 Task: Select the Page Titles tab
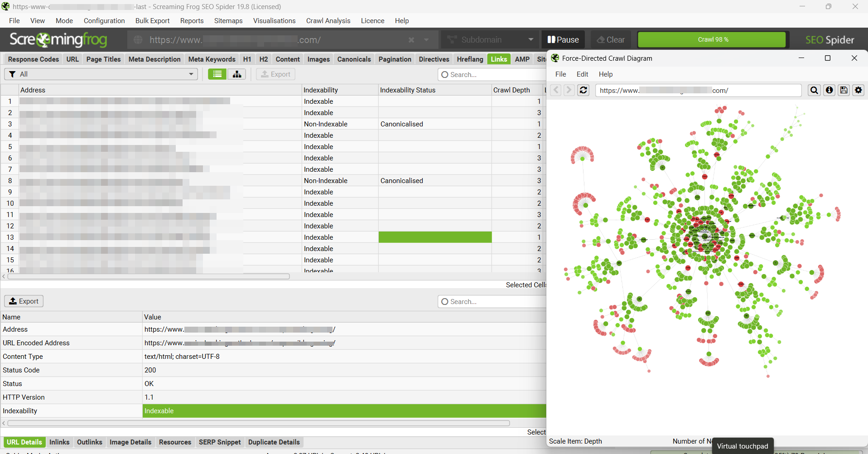click(103, 59)
